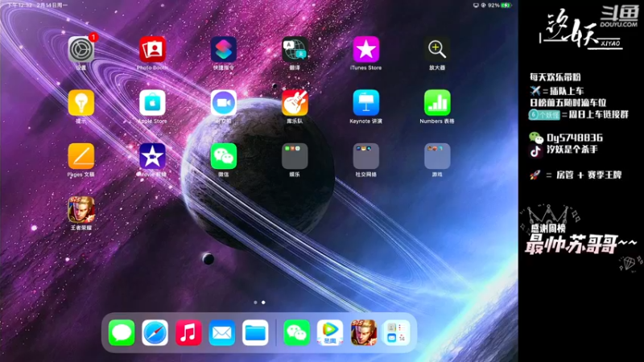644x362 pixels.
Task: Open the Settings app with badge
Action: 81,49
